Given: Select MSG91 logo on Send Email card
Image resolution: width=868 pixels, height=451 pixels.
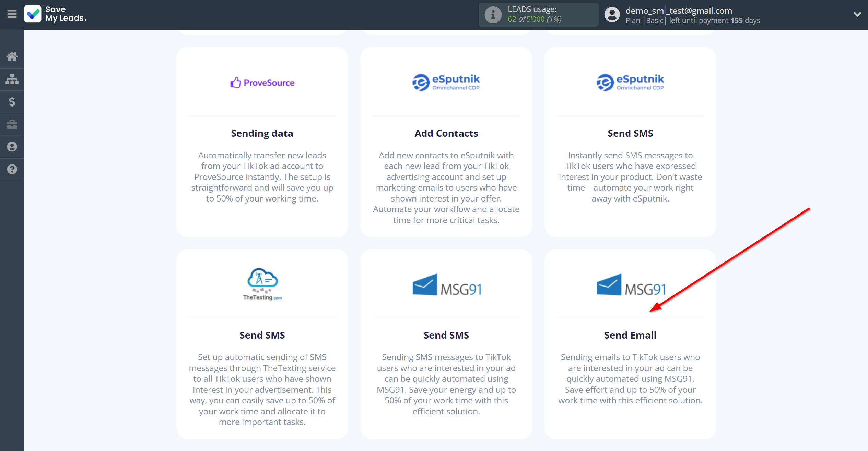Looking at the screenshot, I should 631,285.
